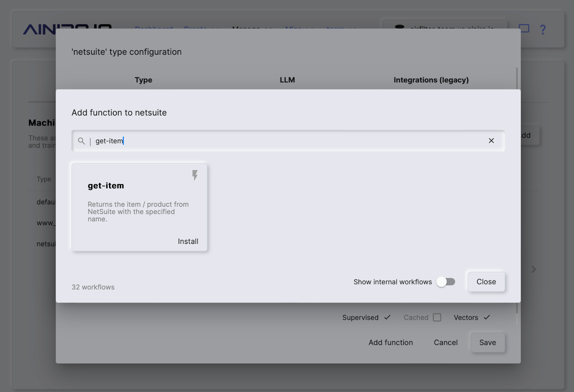Click the search magnifier icon
The width and height of the screenshot is (574, 392).
click(82, 141)
